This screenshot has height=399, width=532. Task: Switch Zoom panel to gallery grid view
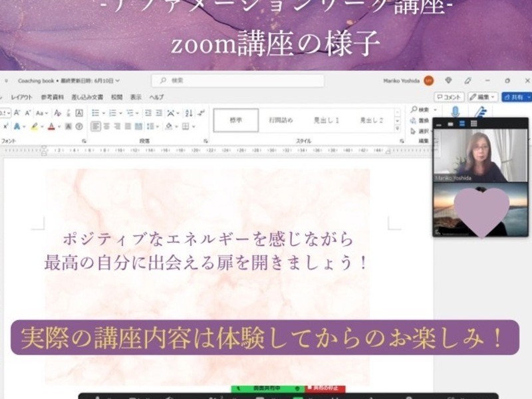pos(473,124)
